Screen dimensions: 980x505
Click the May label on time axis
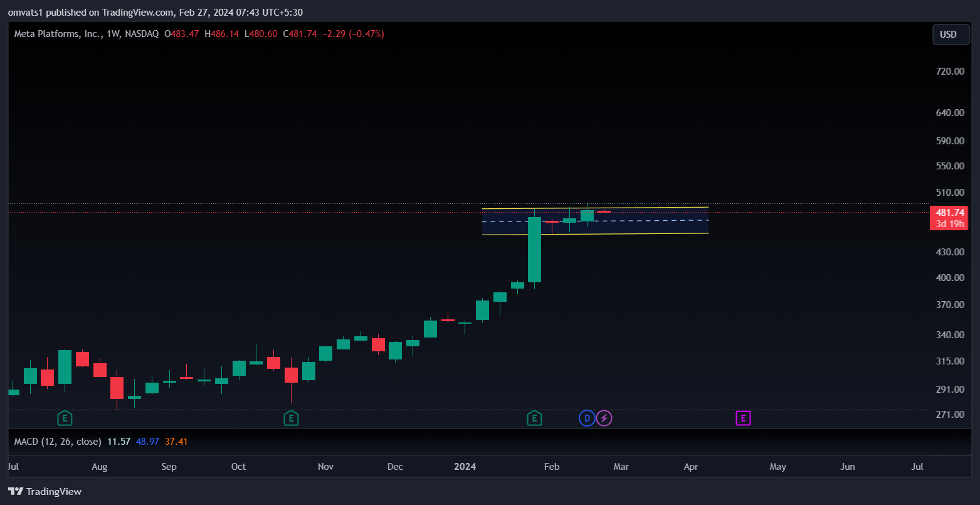(x=777, y=467)
